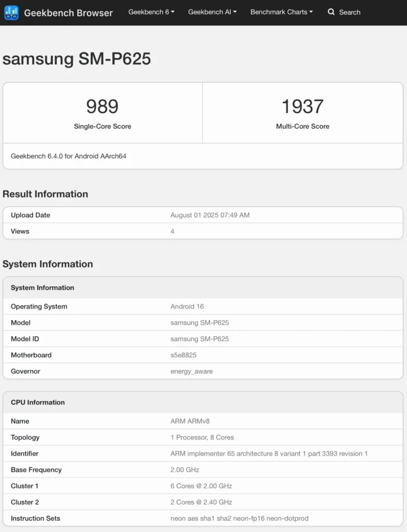
Task: Click the search magnifier icon
Action: [331, 12]
